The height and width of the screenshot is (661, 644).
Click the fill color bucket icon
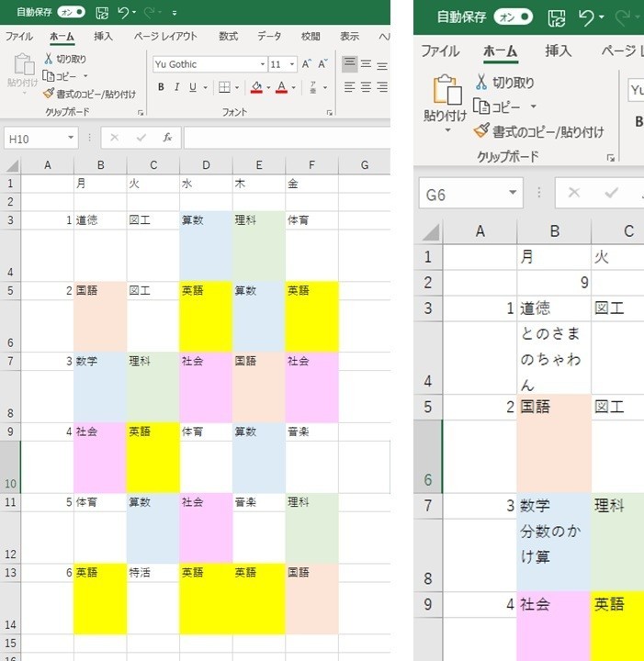(x=256, y=87)
